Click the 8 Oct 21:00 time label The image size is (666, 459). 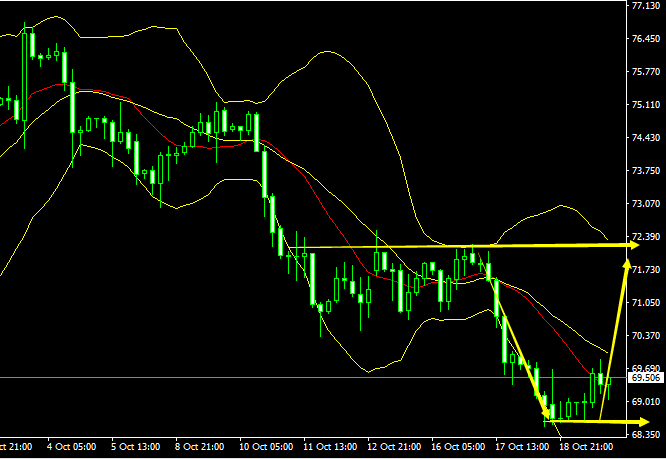(x=199, y=447)
